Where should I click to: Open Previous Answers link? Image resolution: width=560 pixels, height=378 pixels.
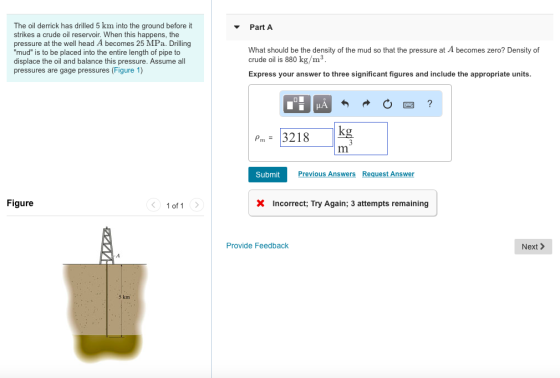point(326,174)
